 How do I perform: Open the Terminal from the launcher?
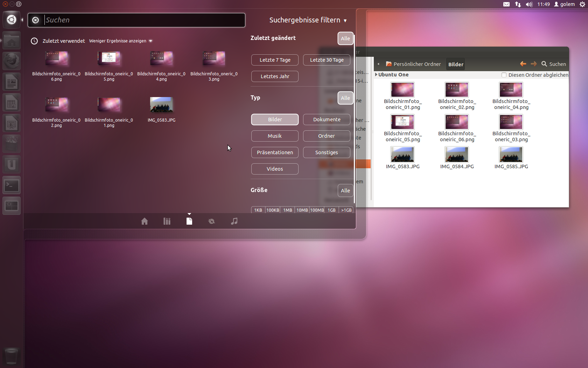(12, 185)
